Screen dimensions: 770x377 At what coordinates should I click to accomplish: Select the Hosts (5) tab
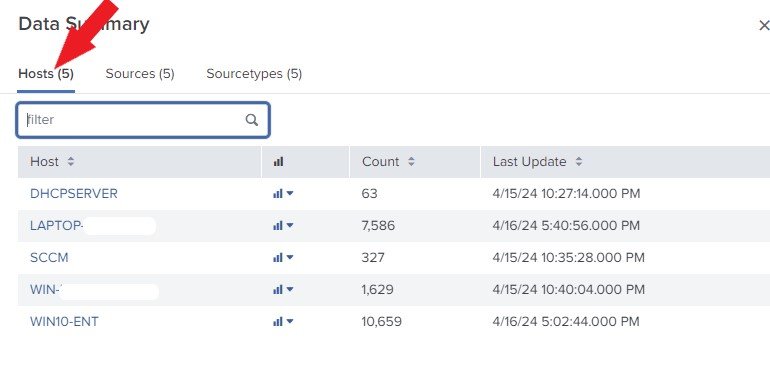(46, 74)
